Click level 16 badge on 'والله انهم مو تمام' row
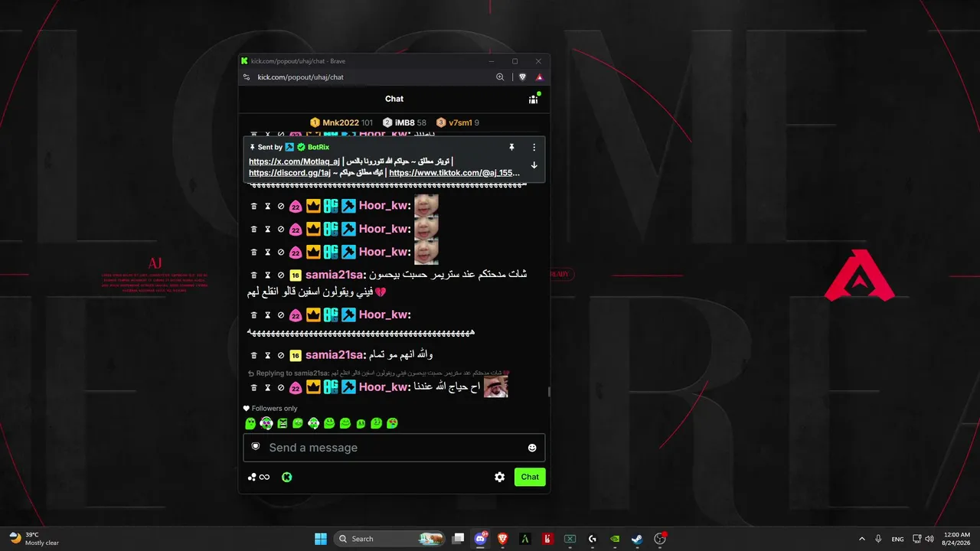 (x=296, y=355)
